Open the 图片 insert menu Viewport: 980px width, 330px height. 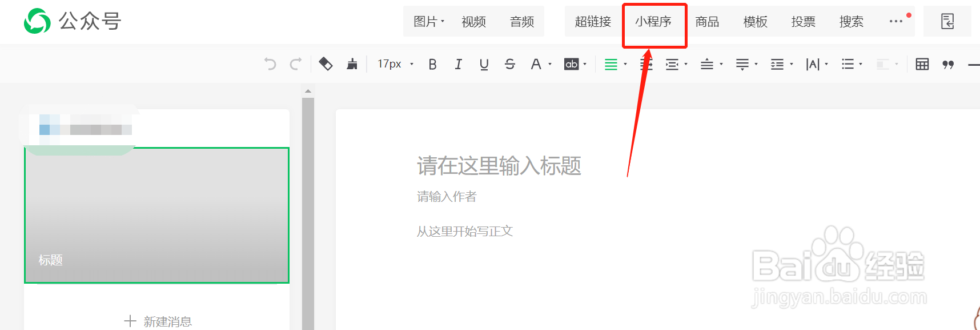coord(428,22)
